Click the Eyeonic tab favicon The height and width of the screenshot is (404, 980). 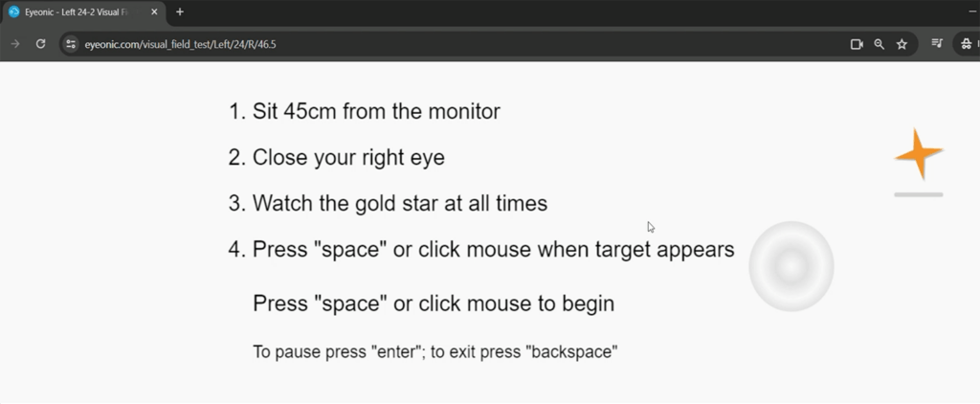coord(13,11)
